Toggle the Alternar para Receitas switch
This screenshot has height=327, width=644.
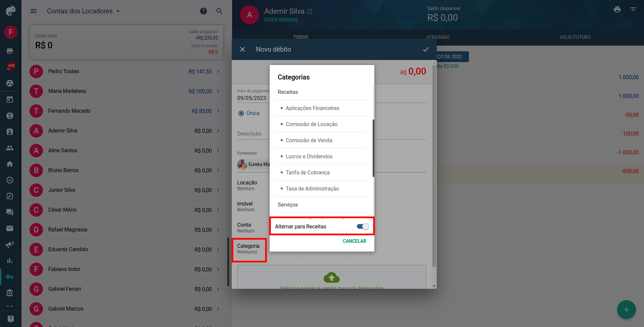coord(363,226)
